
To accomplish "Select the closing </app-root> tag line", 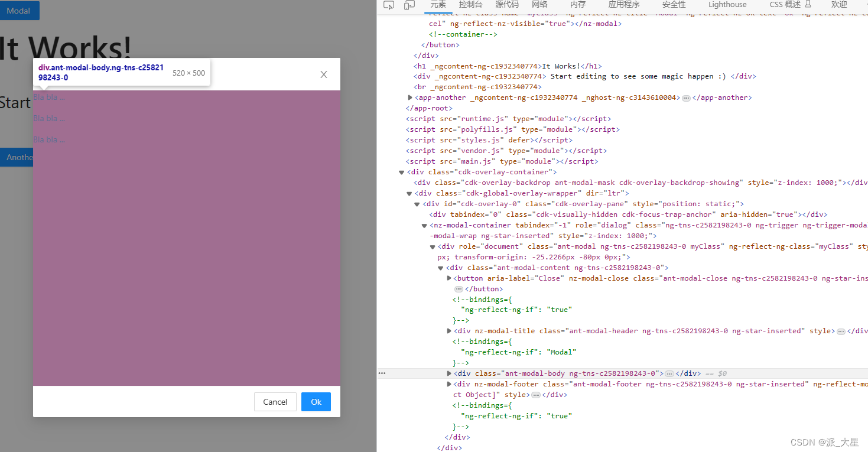I will [x=429, y=108].
